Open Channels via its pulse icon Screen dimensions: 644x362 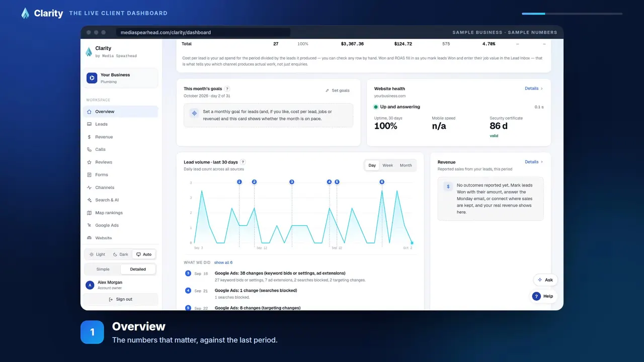click(x=90, y=188)
